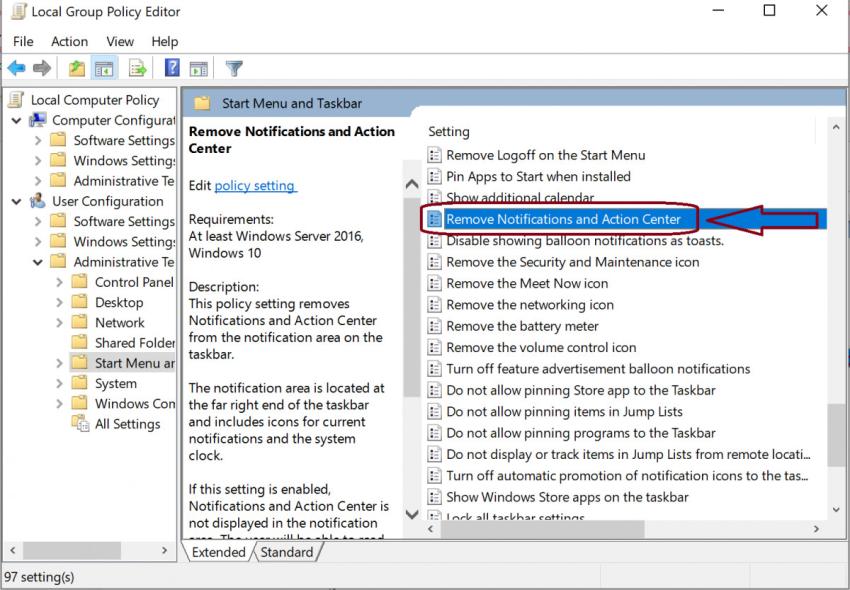Click settings list scrollbar down arrow
Screen dimensions: 850x590
(836, 510)
